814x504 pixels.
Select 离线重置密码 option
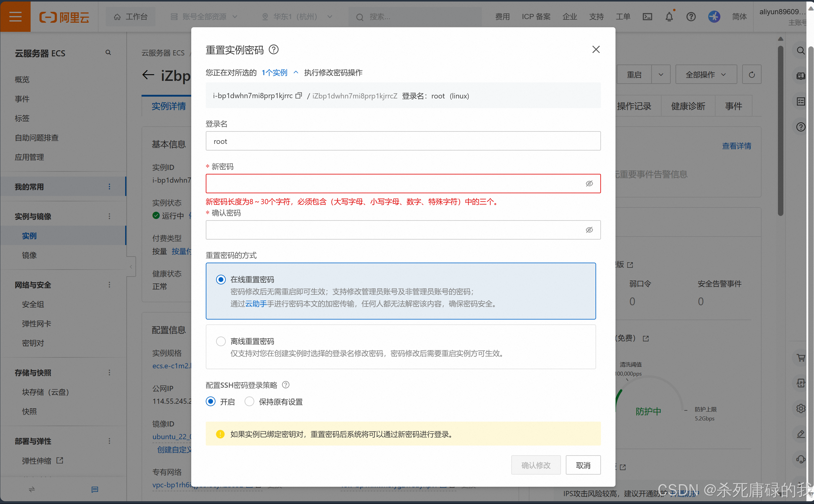tap(221, 341)
